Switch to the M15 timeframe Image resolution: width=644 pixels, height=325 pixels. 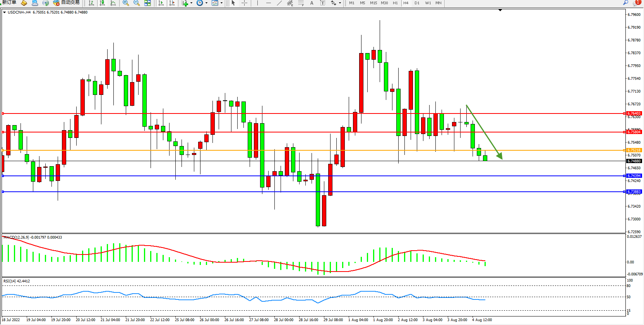[373, 3]
